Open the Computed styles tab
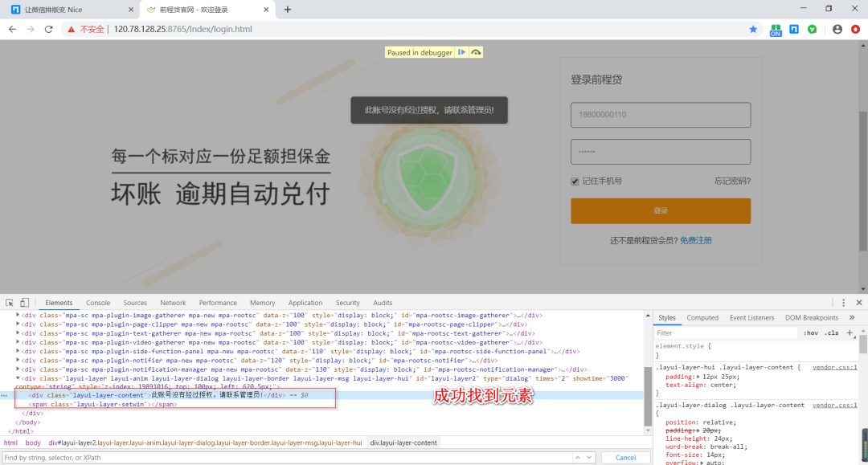 (702, 317)
